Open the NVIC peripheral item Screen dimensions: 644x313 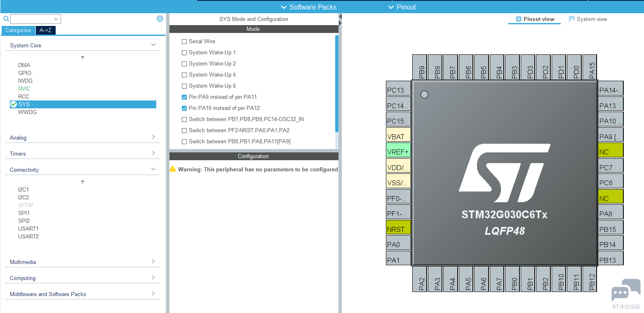(x=24, y=89)
